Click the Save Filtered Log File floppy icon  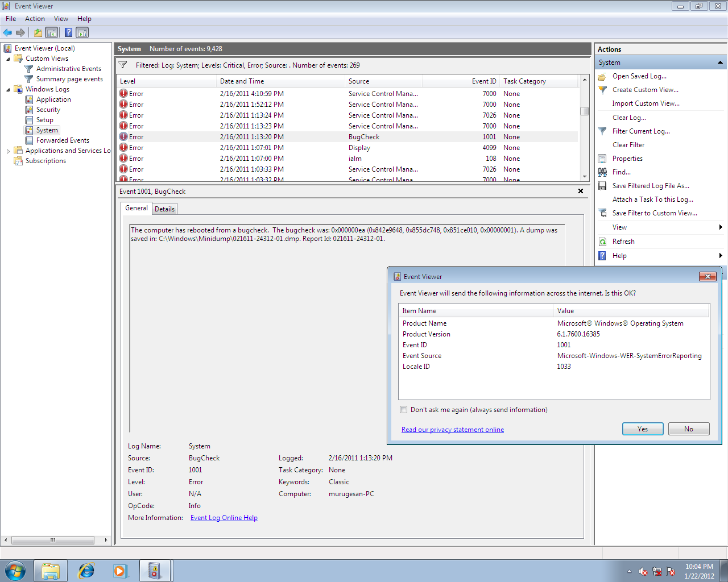(602, 186)
